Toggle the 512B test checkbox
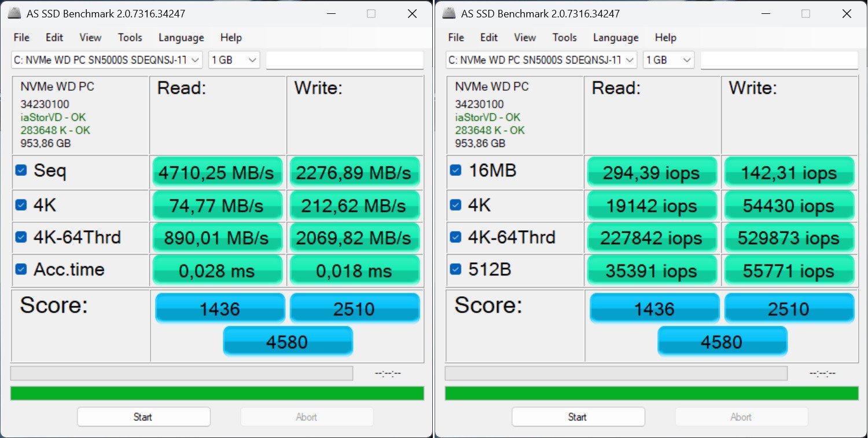868x438 pixels. click(455, 269)
